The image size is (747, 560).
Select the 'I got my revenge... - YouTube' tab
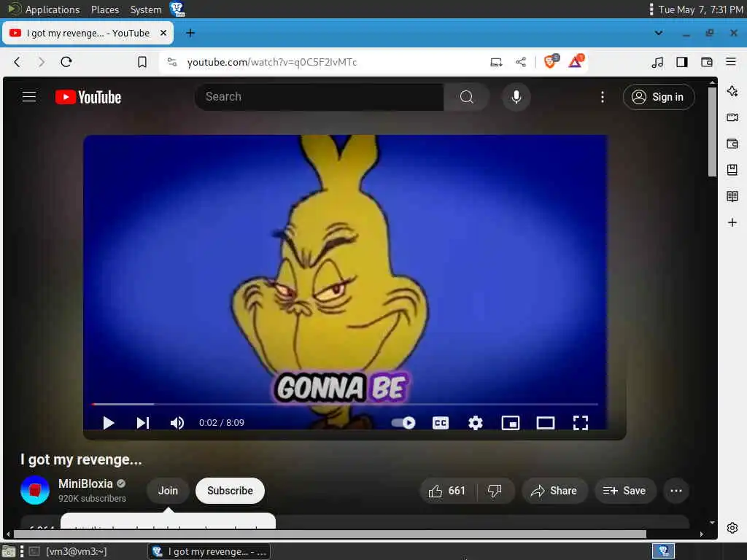coord(88,33)
